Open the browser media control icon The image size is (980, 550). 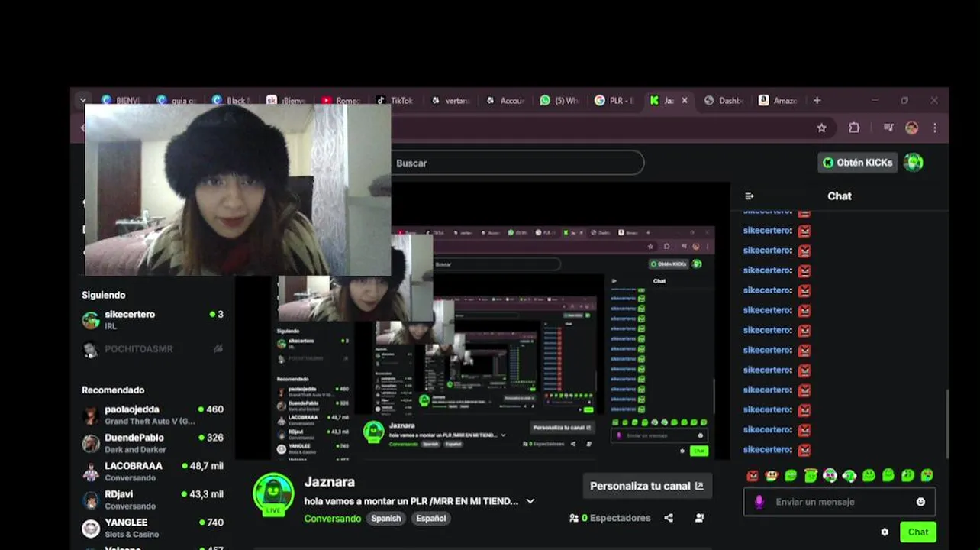tap(888, 128)
